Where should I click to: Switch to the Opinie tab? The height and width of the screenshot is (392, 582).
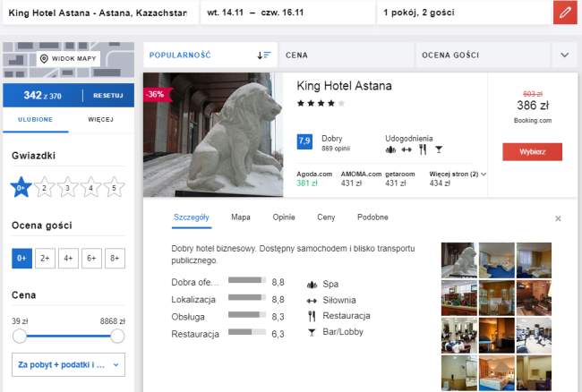point(284,217)
